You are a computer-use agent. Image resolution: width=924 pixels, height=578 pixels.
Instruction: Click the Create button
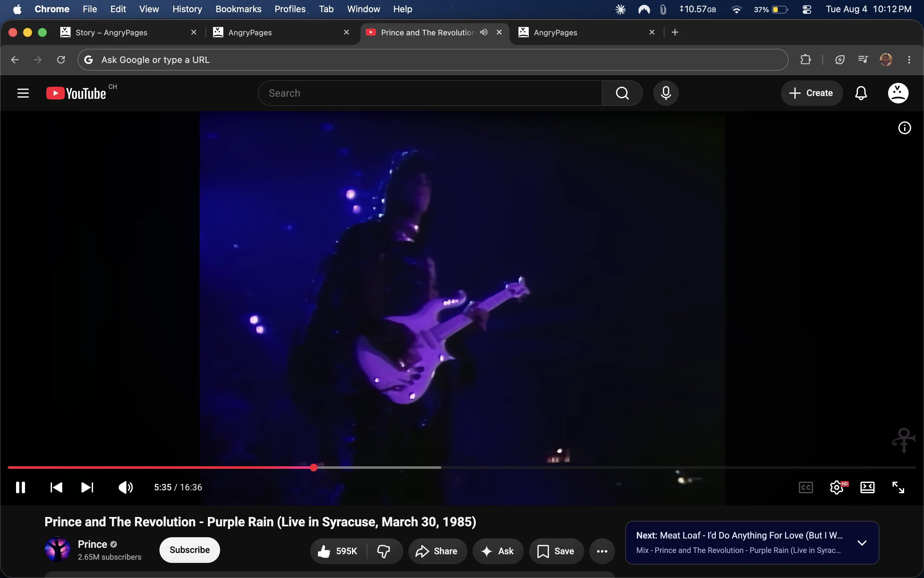click(811, 93)
